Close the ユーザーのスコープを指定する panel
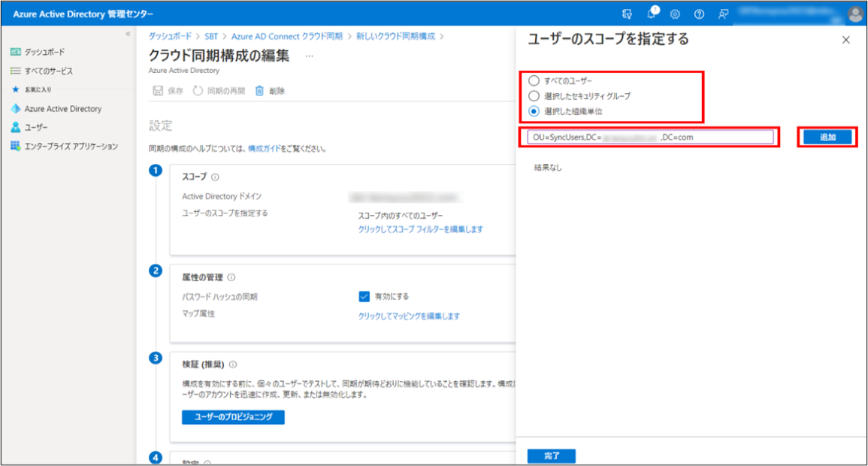Screen dimensions: 868x466 tap(846, 40)
